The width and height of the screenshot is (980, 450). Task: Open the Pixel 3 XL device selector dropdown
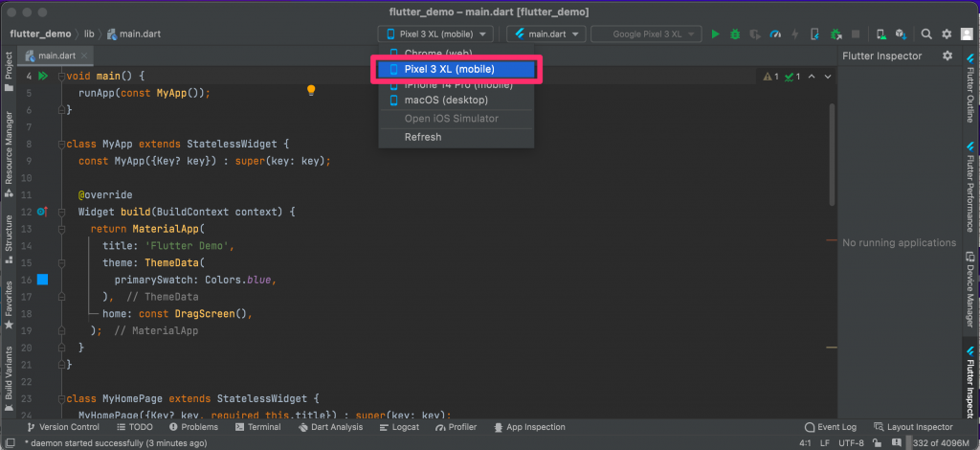pyautogui.click(x=435, y=34)
